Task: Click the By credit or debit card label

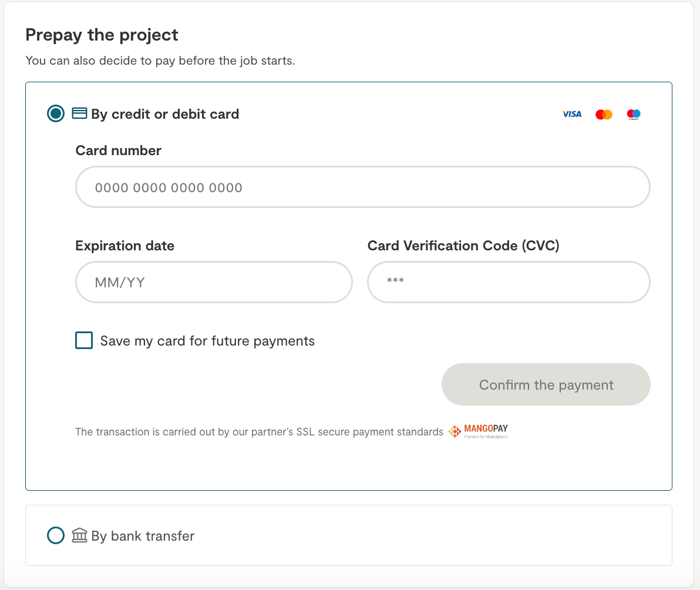Action: (165, 114)
